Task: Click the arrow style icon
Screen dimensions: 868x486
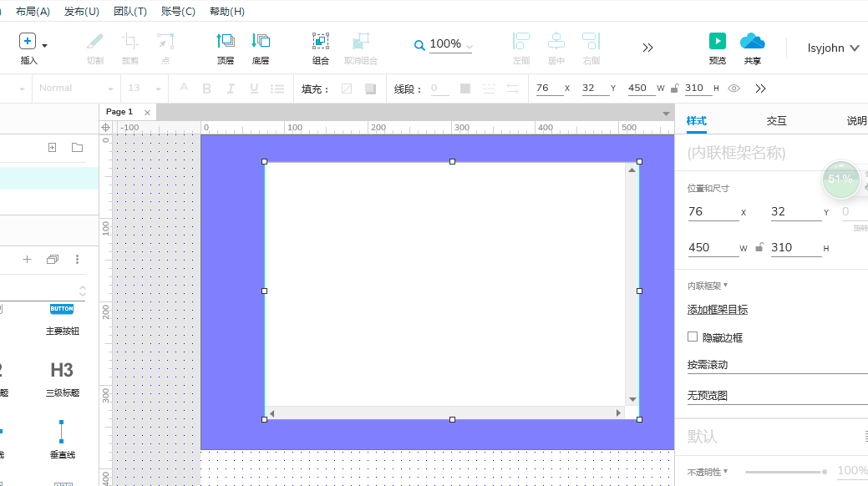Action: pyautogui.click(x=513, y=89)
